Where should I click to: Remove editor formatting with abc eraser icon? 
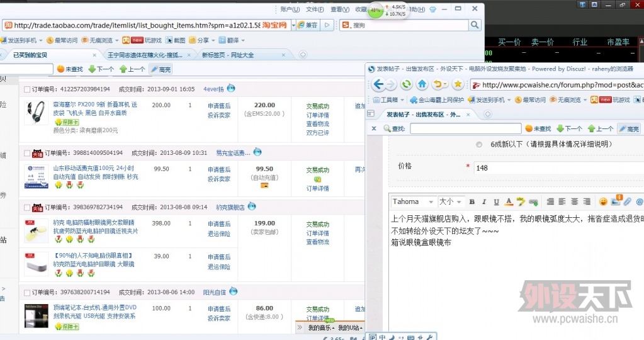point(521,201)
